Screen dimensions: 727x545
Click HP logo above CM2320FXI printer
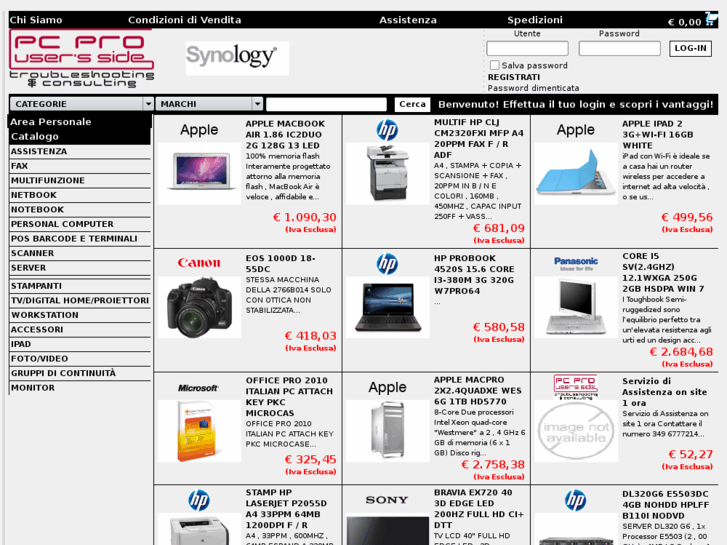387,130
